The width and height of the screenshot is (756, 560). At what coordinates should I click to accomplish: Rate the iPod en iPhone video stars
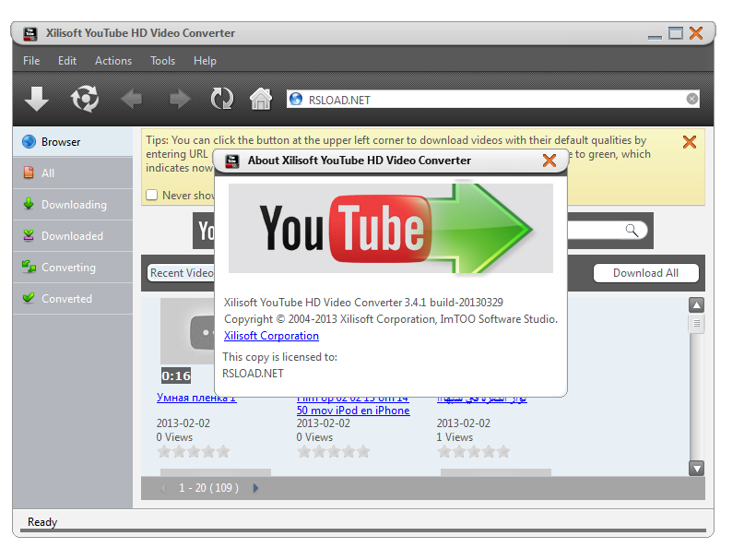tap(334, 451)
